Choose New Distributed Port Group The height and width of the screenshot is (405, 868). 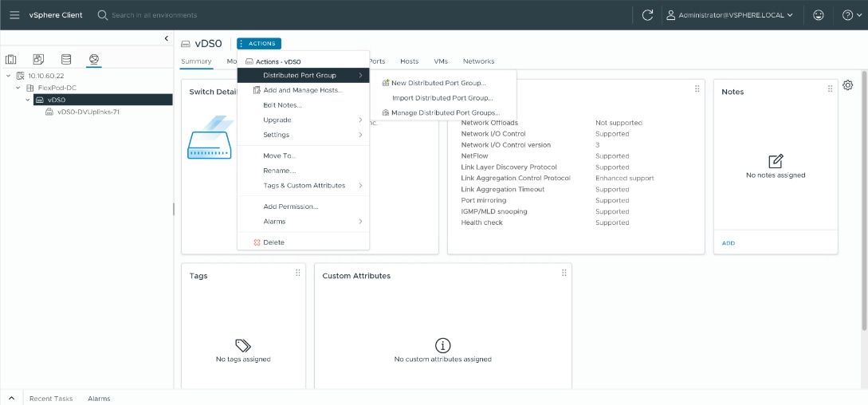[x=438, y=83]
